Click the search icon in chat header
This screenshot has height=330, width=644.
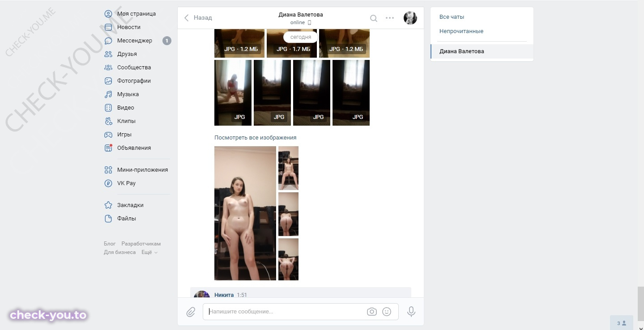point(374,18)
